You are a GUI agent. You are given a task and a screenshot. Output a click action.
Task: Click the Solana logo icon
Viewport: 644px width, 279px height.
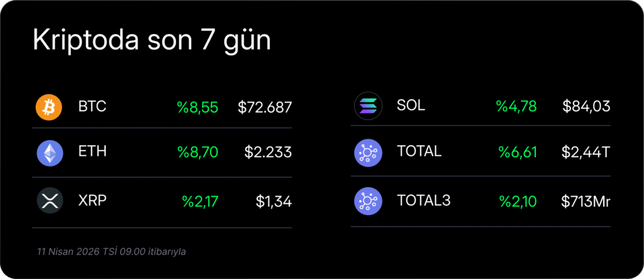pyautogui.click(x=368, y=106)
